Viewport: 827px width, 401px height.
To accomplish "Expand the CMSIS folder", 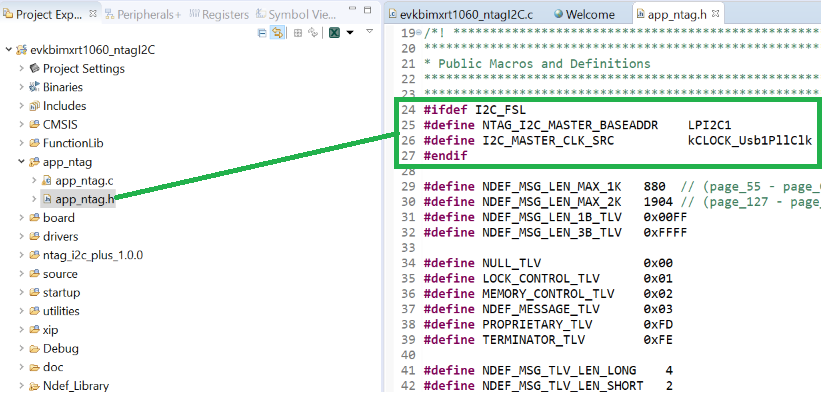I will (22, 125).
